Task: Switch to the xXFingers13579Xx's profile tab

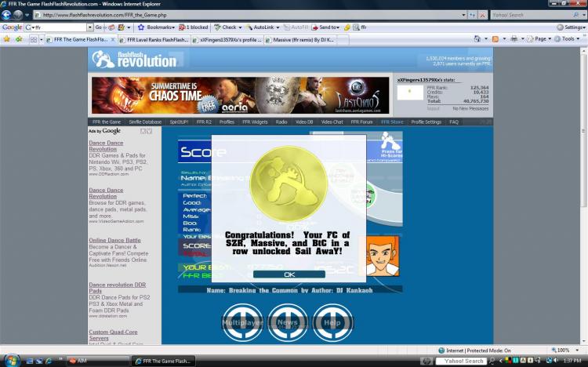Action: [x=227, y=40]
